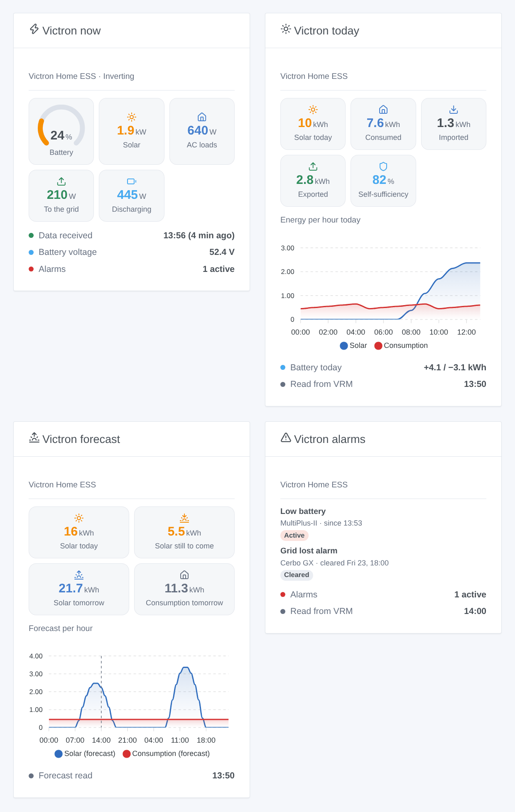Click the battery icon above Discharging
The width and height of the screenshot is (515, 812).
pos(132,181)
